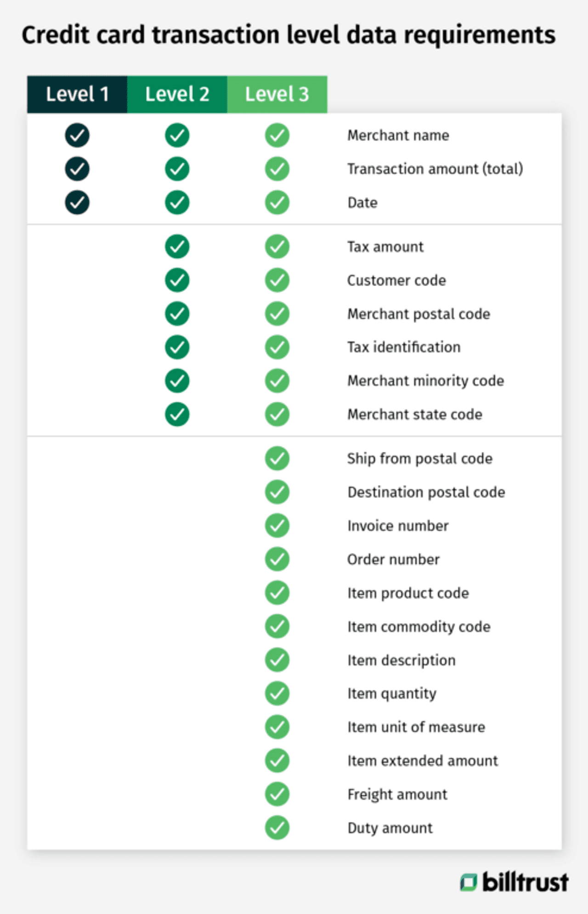This screenshot has height=914, width=588.
Task: Open the Level 3 header tab
Action: click(277, 95)
